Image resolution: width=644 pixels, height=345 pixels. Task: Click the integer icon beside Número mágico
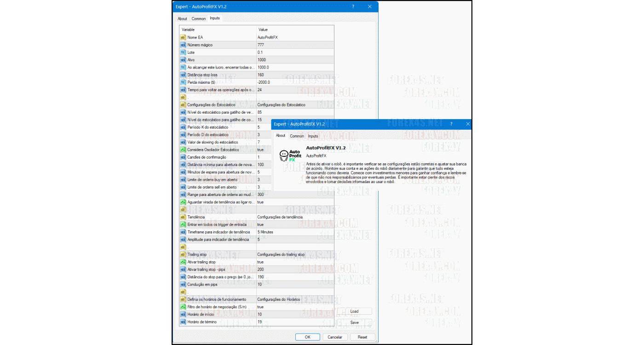183,45
